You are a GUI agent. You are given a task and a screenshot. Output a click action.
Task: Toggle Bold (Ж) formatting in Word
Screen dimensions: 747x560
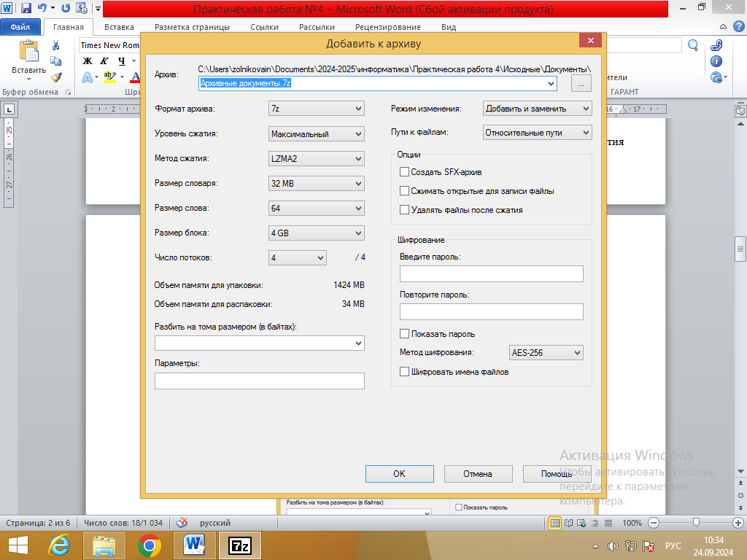88,61
